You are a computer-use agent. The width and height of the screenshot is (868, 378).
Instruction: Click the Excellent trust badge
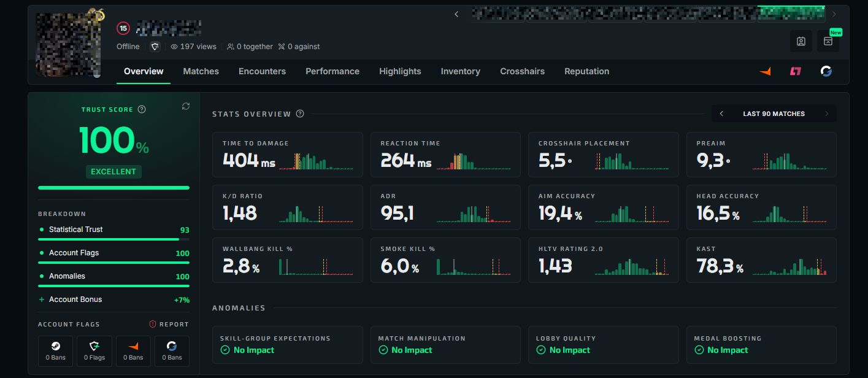pos(113,172)
